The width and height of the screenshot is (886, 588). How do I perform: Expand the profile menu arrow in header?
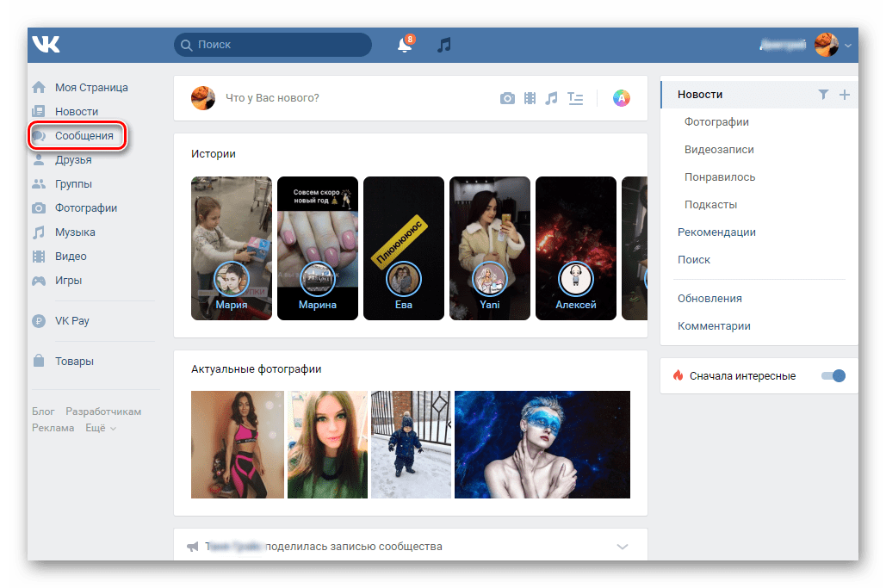coord(847,45)
